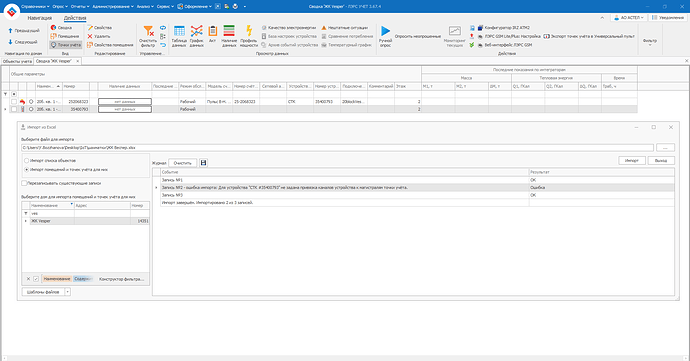Go to Предыдущий house arrow
The image size is (690, 361).
tap(24, 31)
